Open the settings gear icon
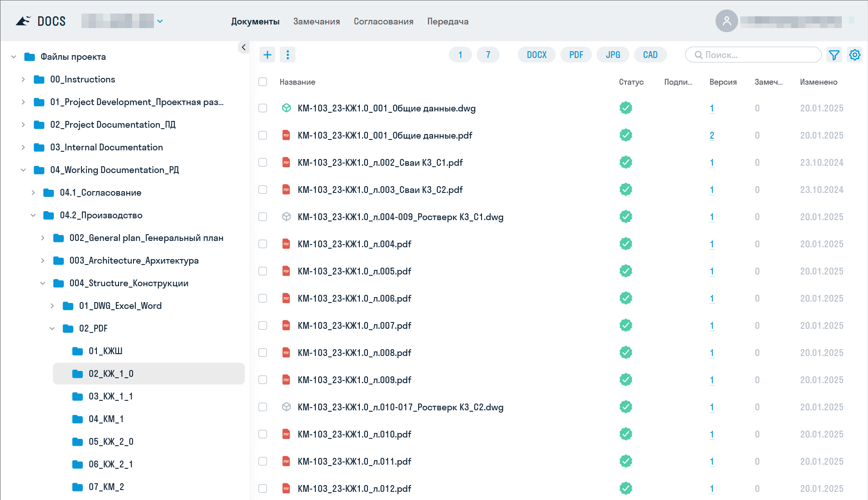The image size is (868, 500). tap(854, 55)
